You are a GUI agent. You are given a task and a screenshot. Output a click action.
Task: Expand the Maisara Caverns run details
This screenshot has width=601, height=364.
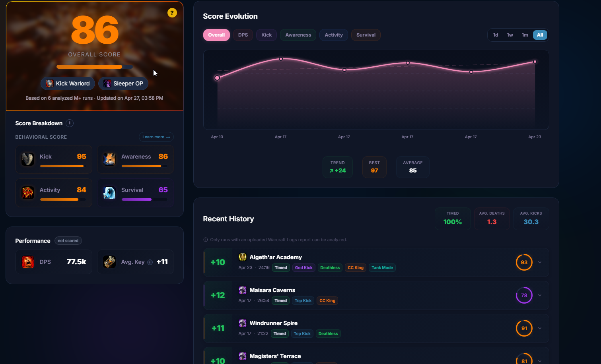(540, 295)
